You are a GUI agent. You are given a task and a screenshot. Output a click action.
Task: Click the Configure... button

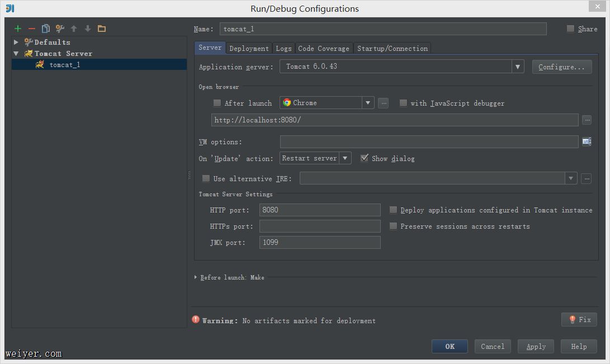pyautogui.click(x=562, y=67)
